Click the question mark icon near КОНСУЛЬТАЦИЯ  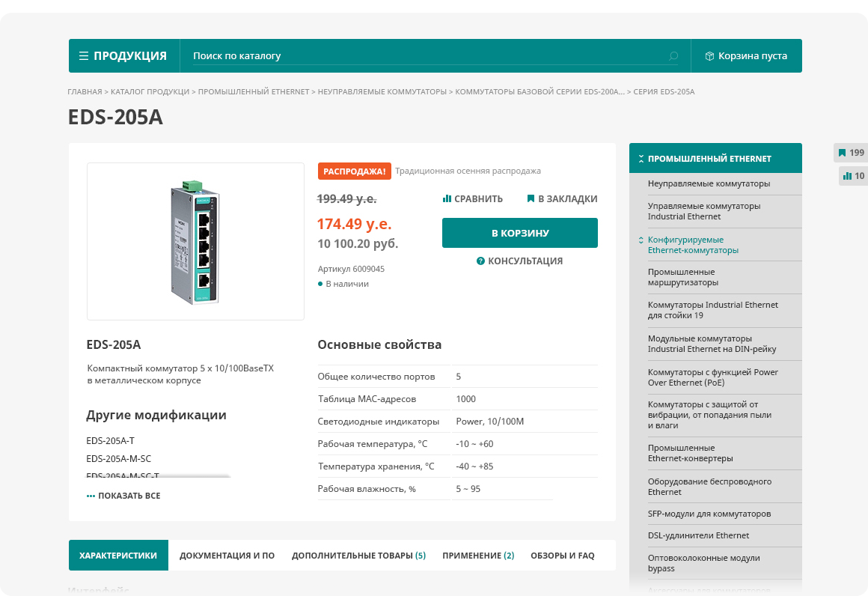click(x=480, y=261)
